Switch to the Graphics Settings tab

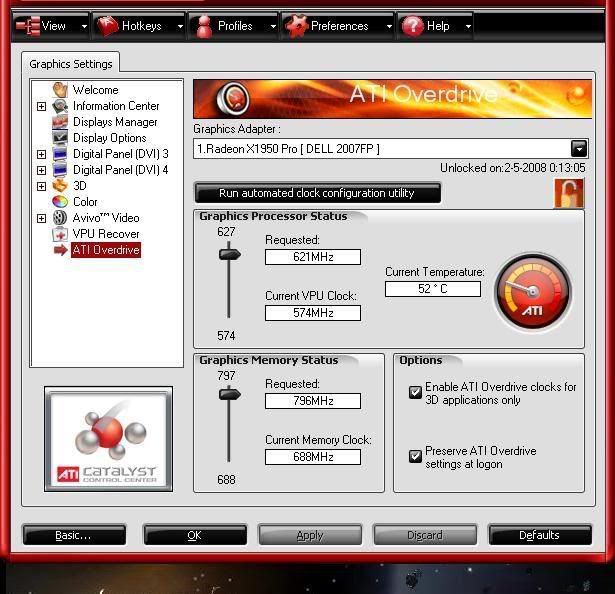(x=70, y=64)
